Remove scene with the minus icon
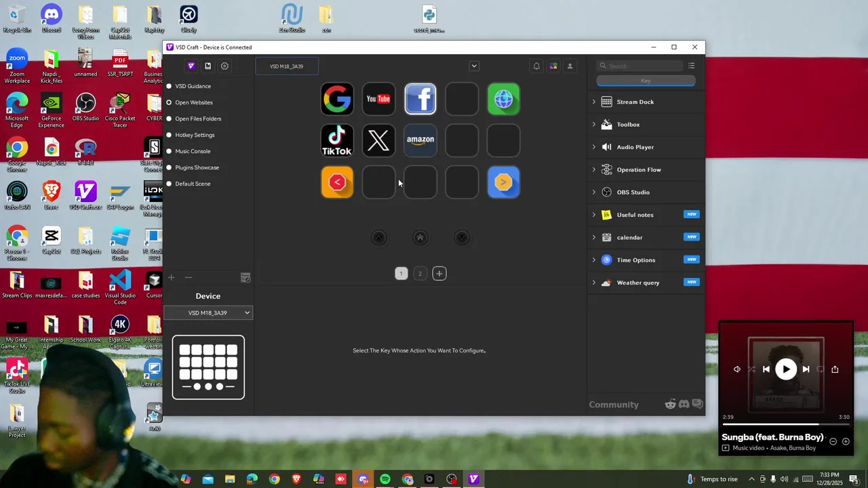This screenshot has width=868, height=488. pyautogui.click(x=189, y=277)
